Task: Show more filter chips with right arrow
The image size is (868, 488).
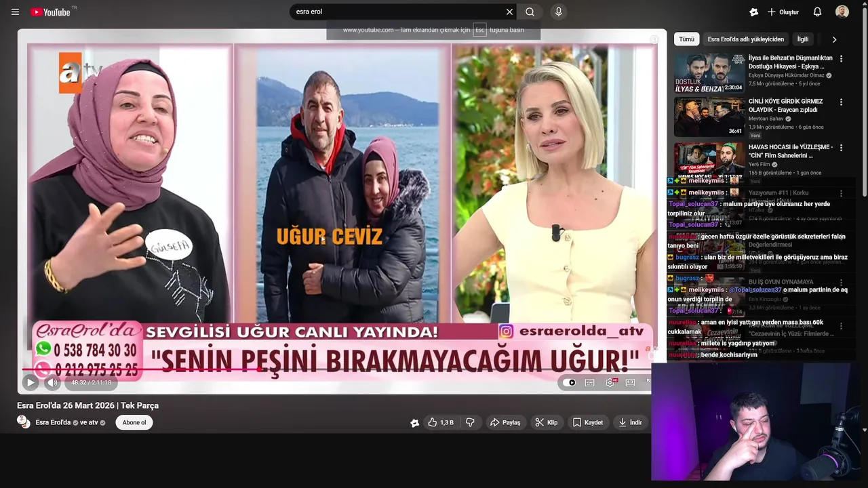Action: click(x=834, y=39)
